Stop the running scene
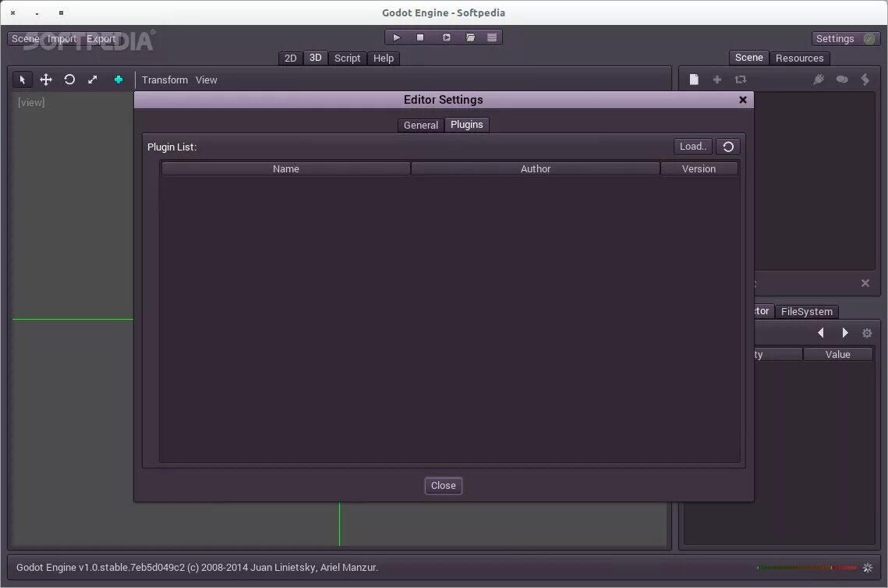Image resolution: width=888 pixels, height=588 pixels. click(420, 37)
